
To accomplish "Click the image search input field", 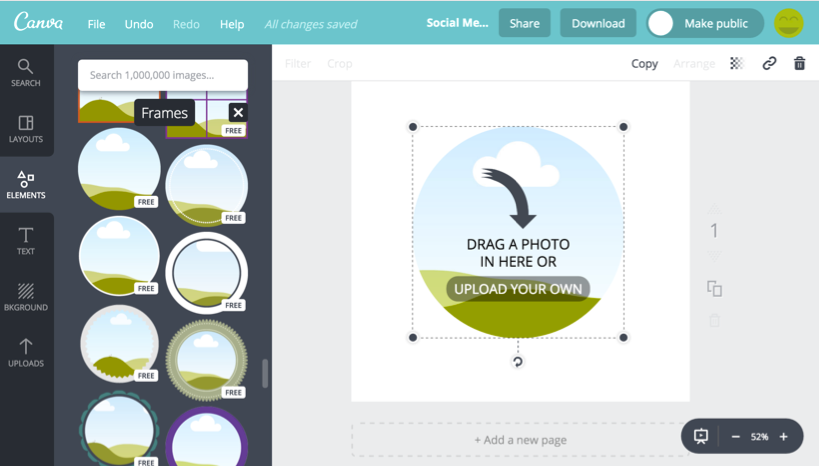I will tap(163, 75).
